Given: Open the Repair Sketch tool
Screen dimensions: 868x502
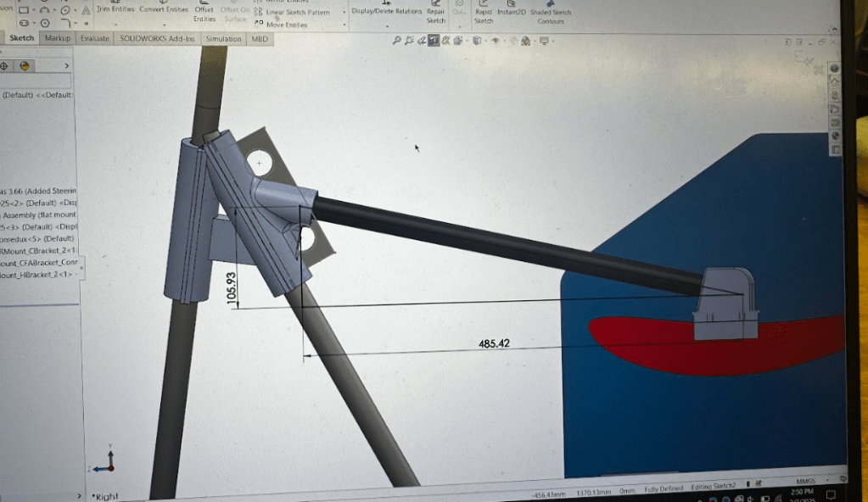Looking at the screenshot, I should [435, 14].
